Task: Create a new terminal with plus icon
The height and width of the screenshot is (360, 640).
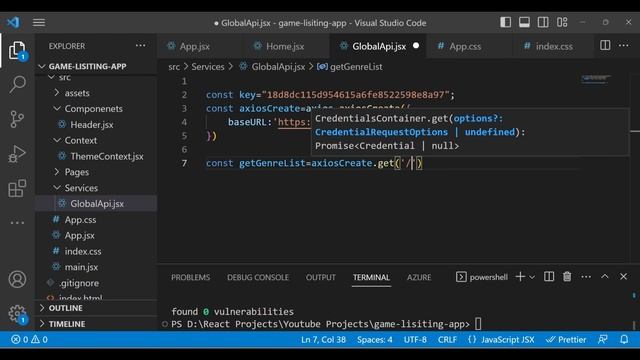Action: pos(520,277)
